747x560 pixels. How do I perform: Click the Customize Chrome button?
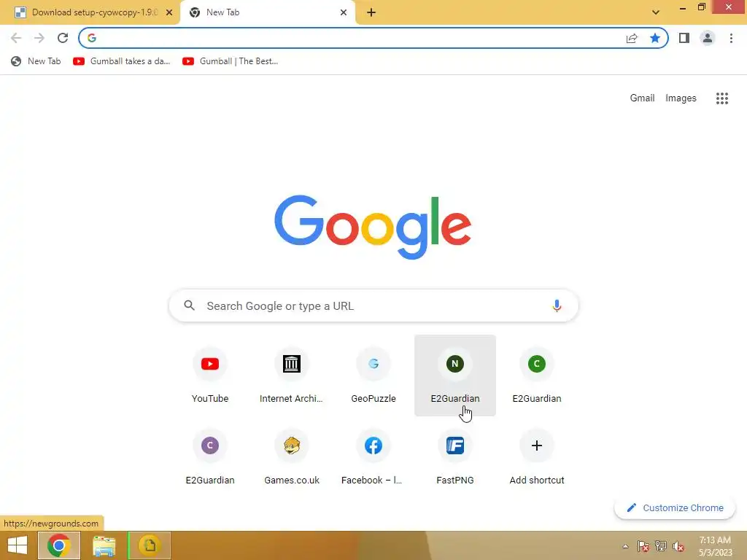675,508
